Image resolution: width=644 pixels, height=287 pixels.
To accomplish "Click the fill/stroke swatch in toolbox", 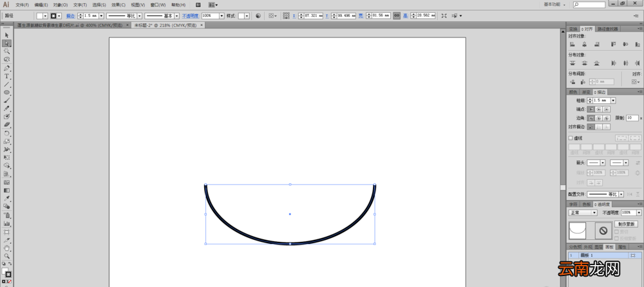I will pyautogui.click(x=6, y=273).
